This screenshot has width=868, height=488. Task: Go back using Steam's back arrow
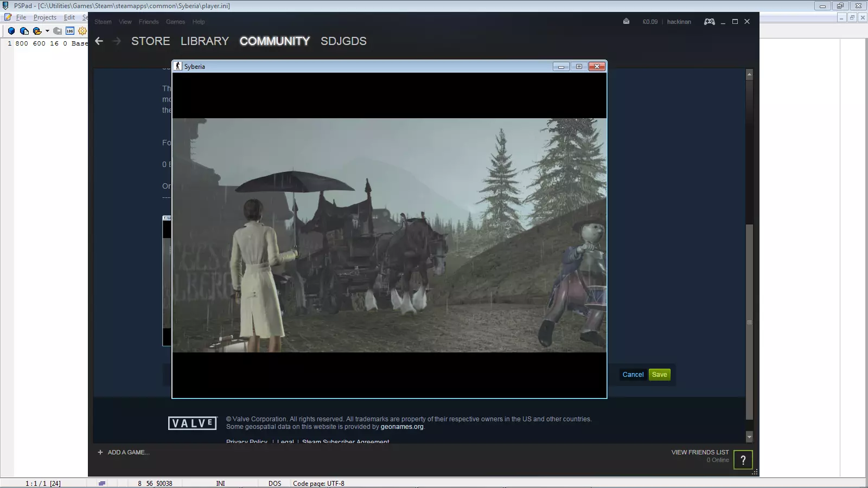pyautogui.click(x=99, y=41)
